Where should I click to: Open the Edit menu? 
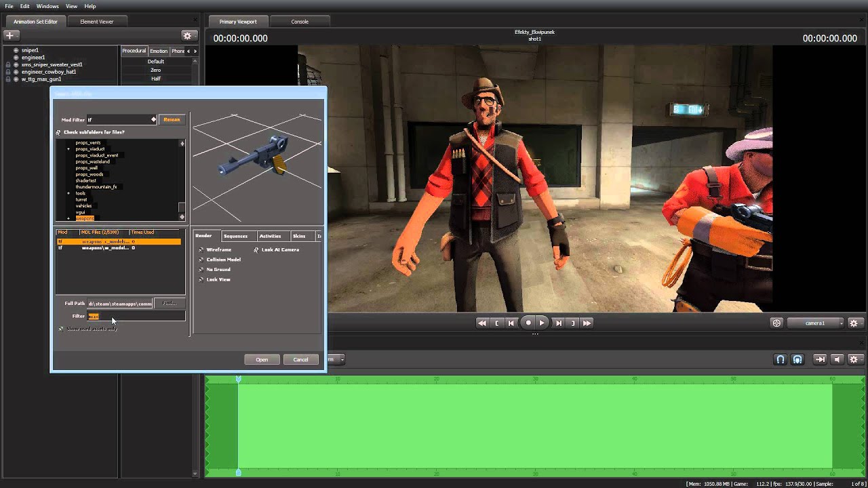(24, 6)
